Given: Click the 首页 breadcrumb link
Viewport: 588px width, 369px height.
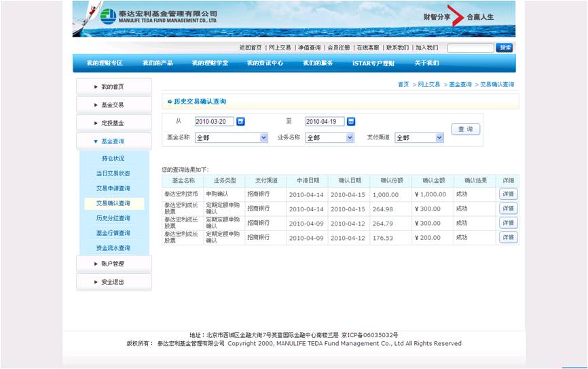Looking at the screenshot, I should click(403, 84).
